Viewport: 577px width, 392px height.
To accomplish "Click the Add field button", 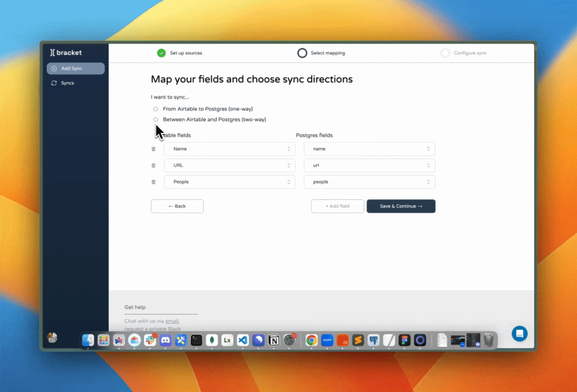I will (x=337, y=206).
